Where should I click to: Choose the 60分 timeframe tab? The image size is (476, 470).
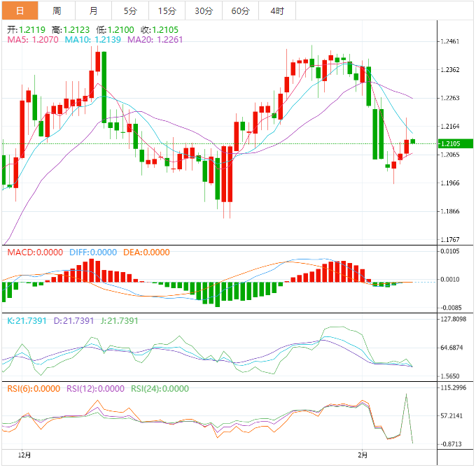click(240, 10)
